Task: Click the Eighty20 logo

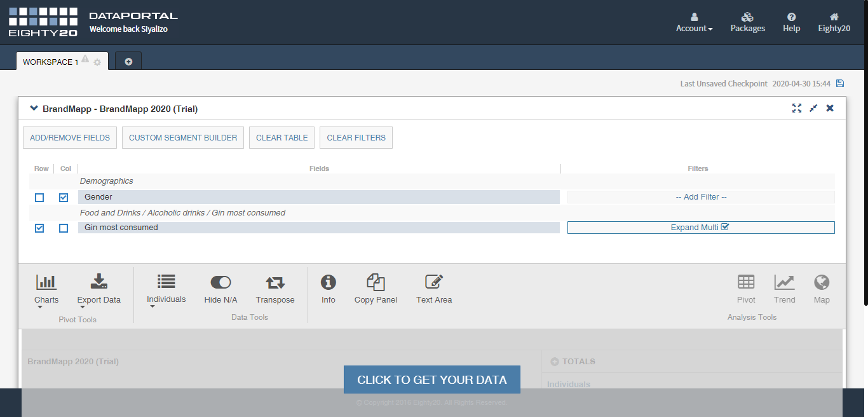Action: click(43, 22)
